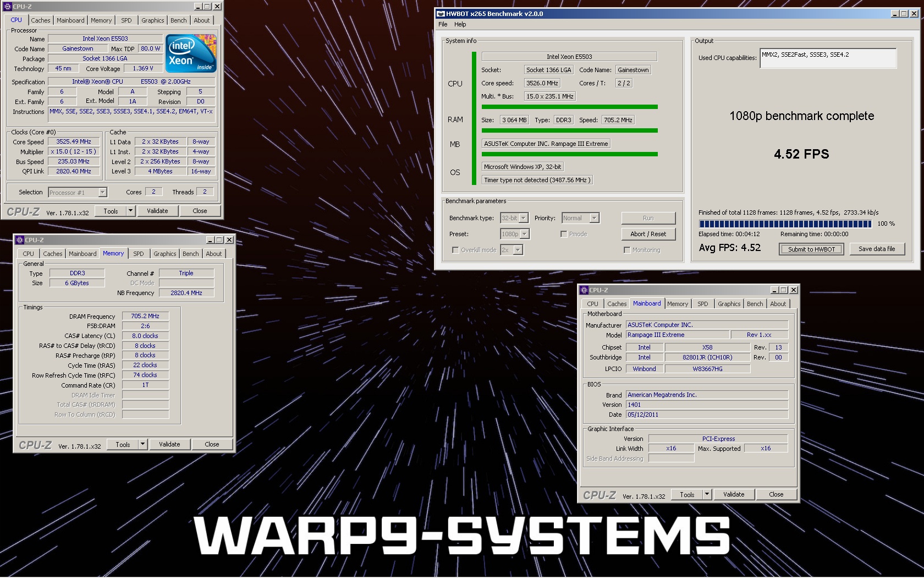
Task: Click Submit to HWBOT button
Action: [x=811, y=249]
